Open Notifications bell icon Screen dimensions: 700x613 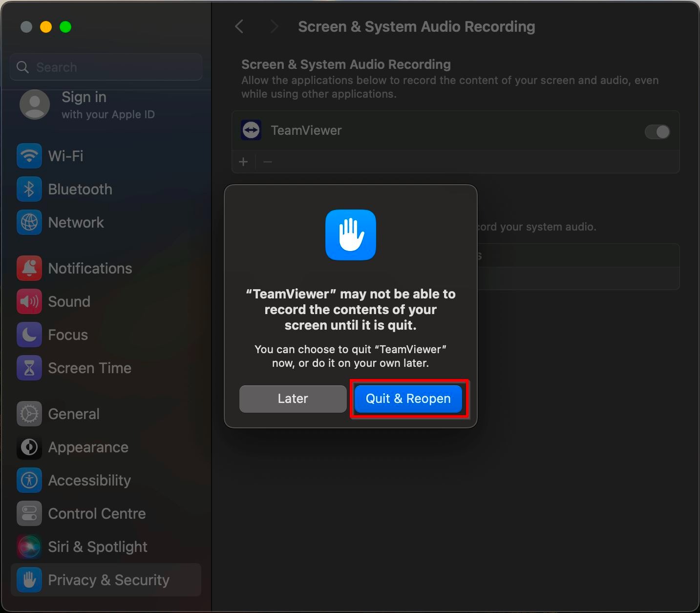29,268
